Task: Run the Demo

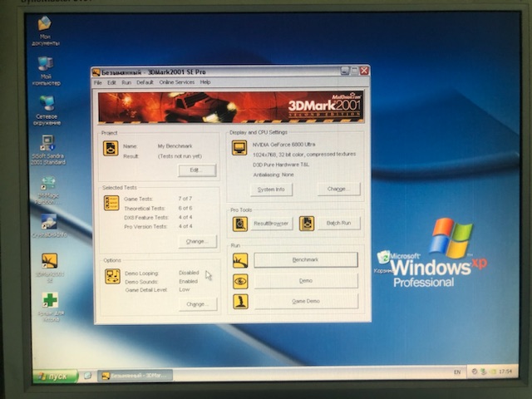Action: [306, 281]
